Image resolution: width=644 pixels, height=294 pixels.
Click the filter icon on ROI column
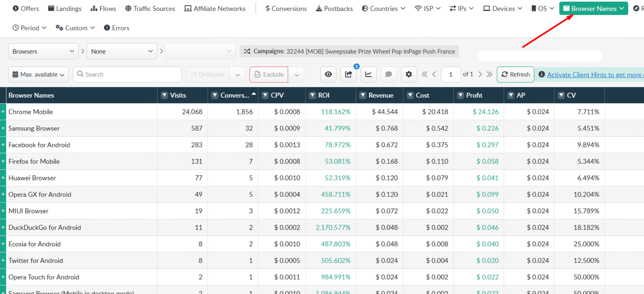tap(312, 95)
